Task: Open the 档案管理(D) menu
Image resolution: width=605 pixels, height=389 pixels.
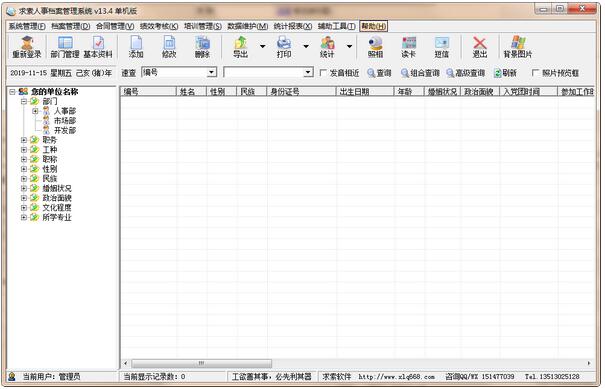Action: click(71, 26)
